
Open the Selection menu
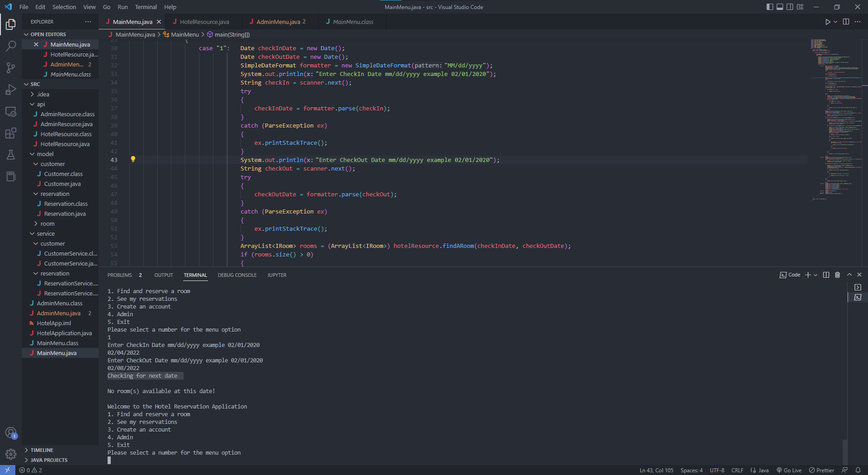(64, 7)
